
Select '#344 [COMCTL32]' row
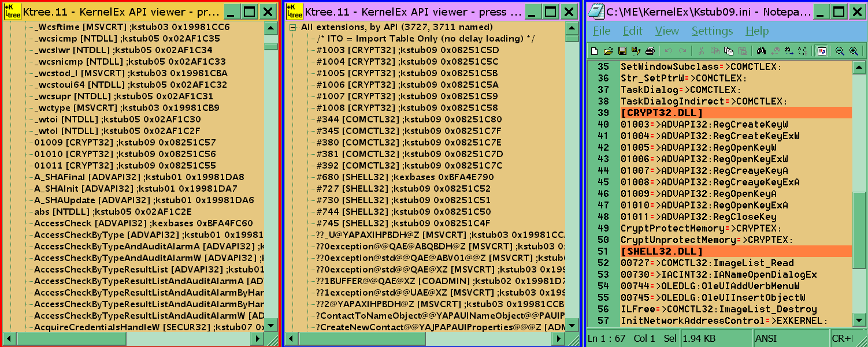409,120
